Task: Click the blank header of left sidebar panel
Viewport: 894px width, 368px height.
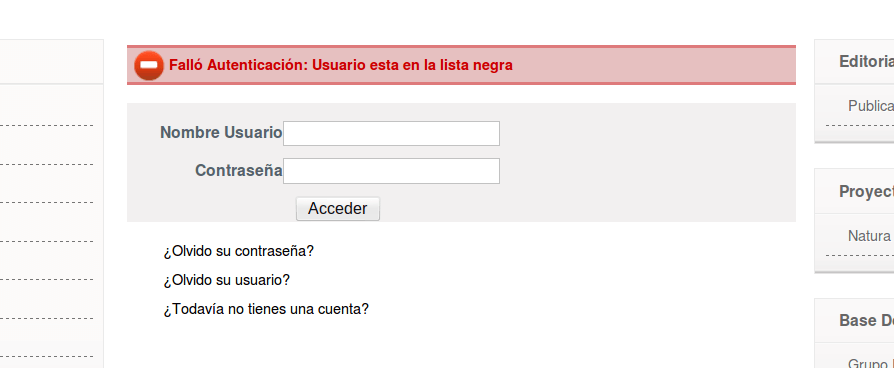Action: click(x=51, y=62)
